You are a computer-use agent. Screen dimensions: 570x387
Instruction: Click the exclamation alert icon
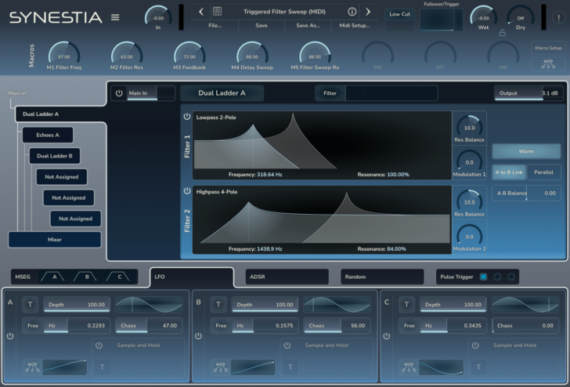point(558,17)
